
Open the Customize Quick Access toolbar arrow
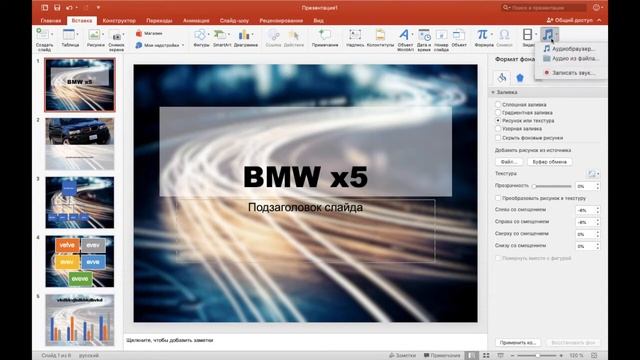click(98, 7)
